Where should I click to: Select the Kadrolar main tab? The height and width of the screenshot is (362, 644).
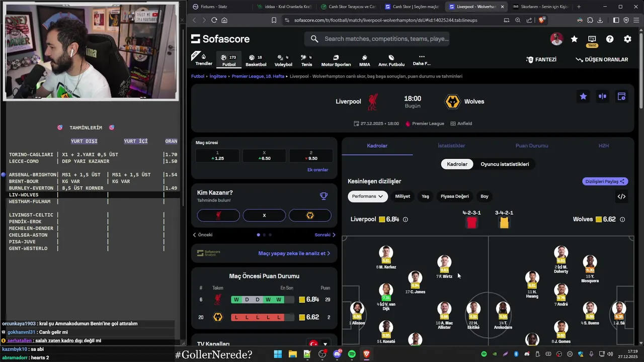(x=377, y=146)
